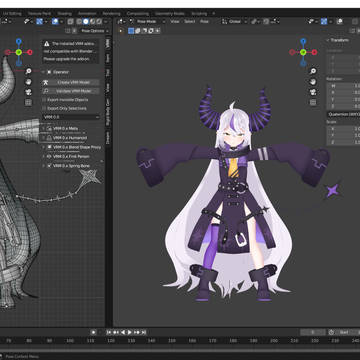
Task: Open the VRM 0.x version dropdown
Action: click(71, 117)
